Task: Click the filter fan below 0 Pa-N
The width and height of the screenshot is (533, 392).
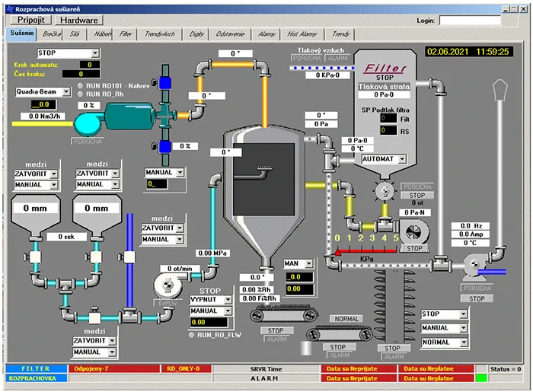Action: pos(414,231)
